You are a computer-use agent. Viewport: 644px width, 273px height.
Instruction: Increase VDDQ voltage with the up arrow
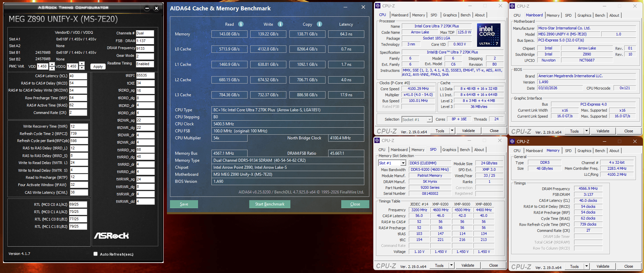[82, 64]
